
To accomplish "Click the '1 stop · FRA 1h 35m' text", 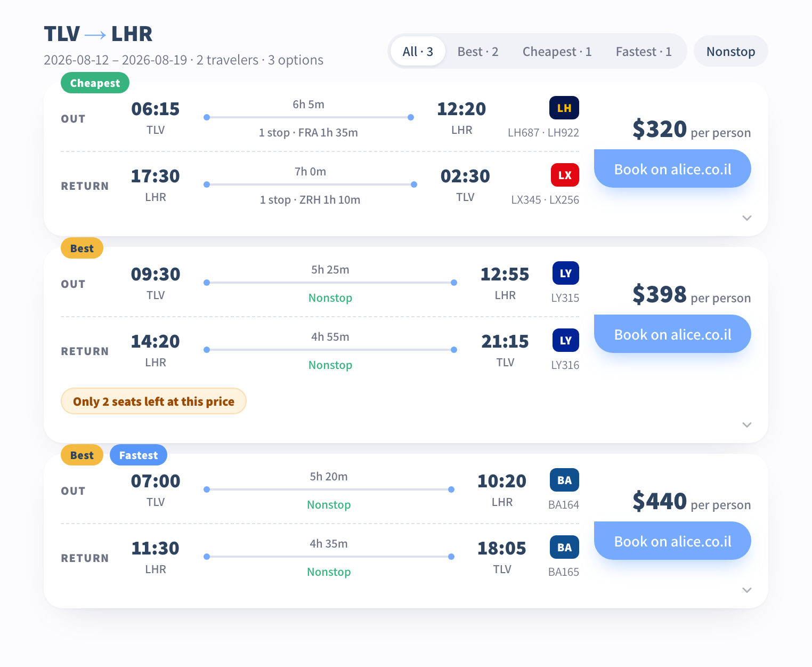I will (308, 133).
